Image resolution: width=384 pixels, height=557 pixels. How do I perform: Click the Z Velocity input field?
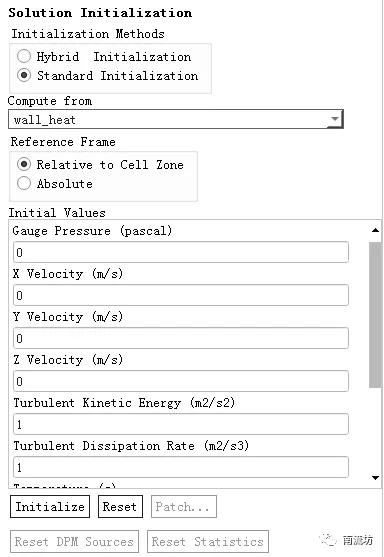coord(181,381)
